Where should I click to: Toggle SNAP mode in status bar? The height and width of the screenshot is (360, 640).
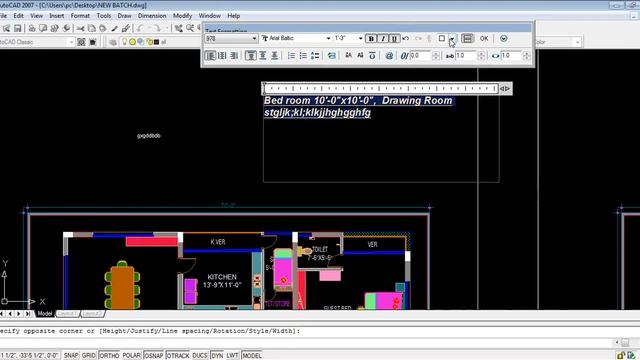[71, 356]
